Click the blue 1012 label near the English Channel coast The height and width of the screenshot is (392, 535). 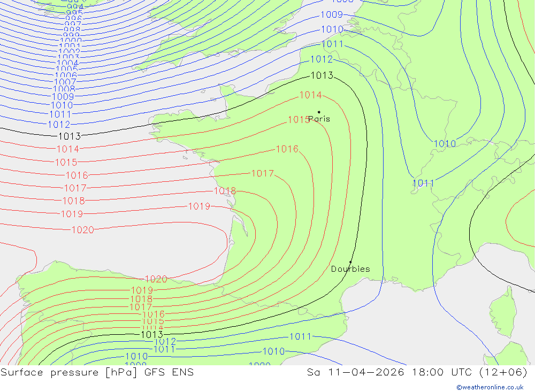click(x=322, y=59)
